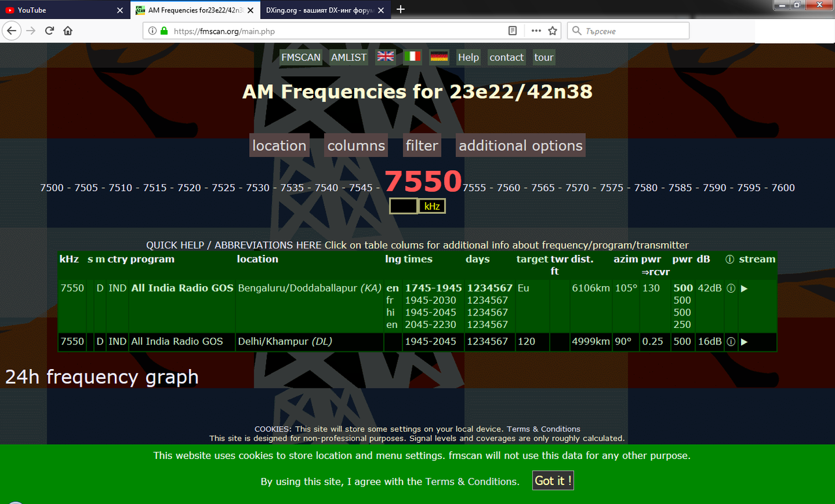
Task: Expand the location options
Action: point(279,145)
